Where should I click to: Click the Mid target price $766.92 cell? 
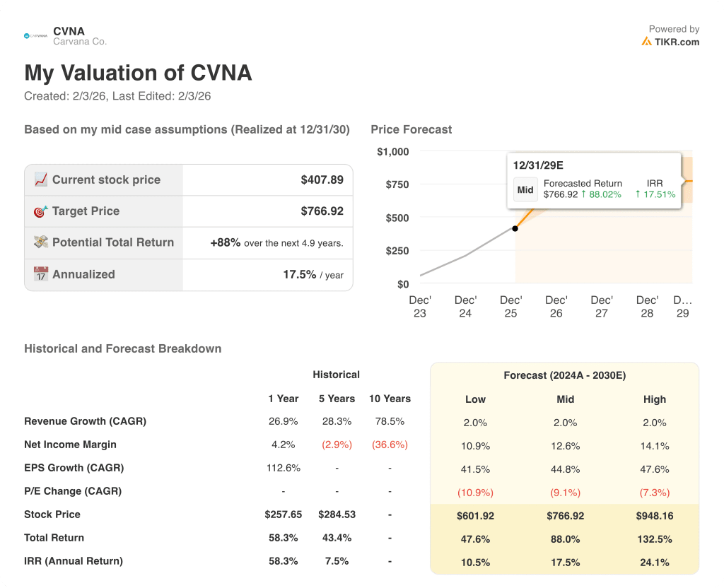click(x=565, y=516)
